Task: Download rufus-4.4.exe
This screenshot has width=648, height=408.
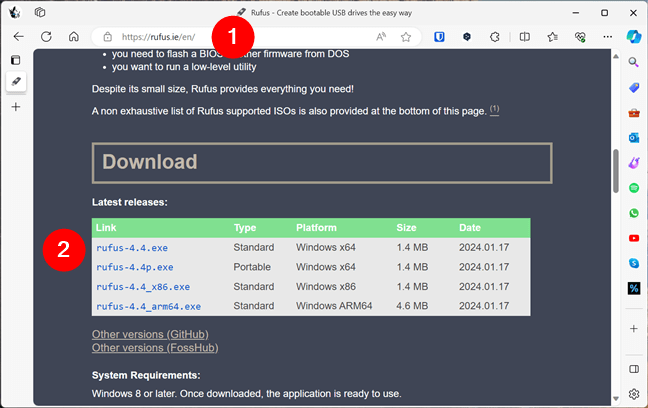Action: (132, 248)
